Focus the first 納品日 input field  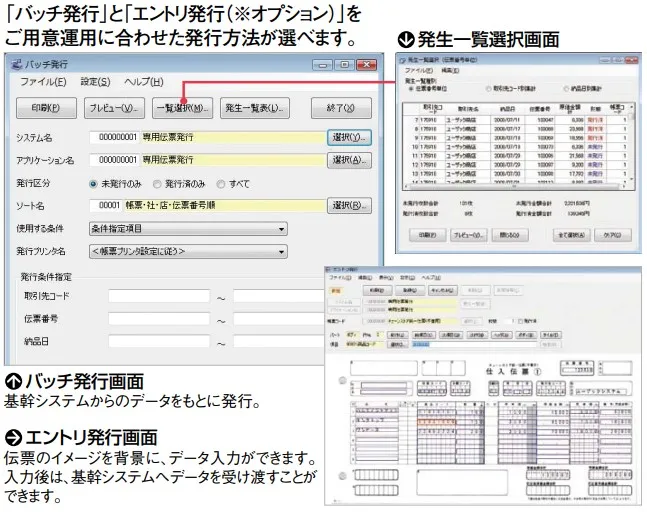point(158,342)
